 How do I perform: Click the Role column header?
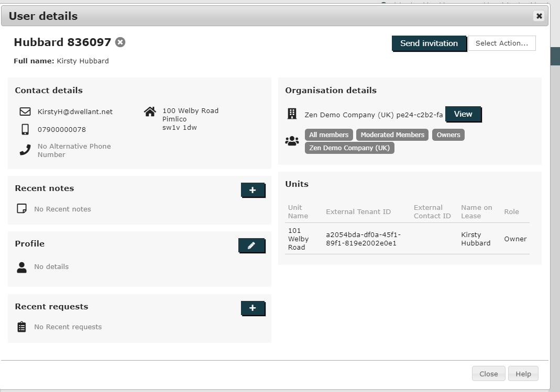click(511, 211)
